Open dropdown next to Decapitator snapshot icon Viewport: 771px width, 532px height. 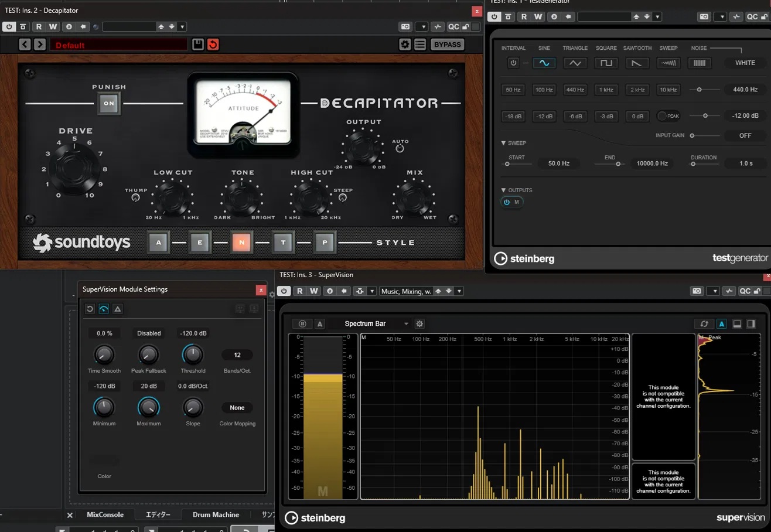pos(421,26)
